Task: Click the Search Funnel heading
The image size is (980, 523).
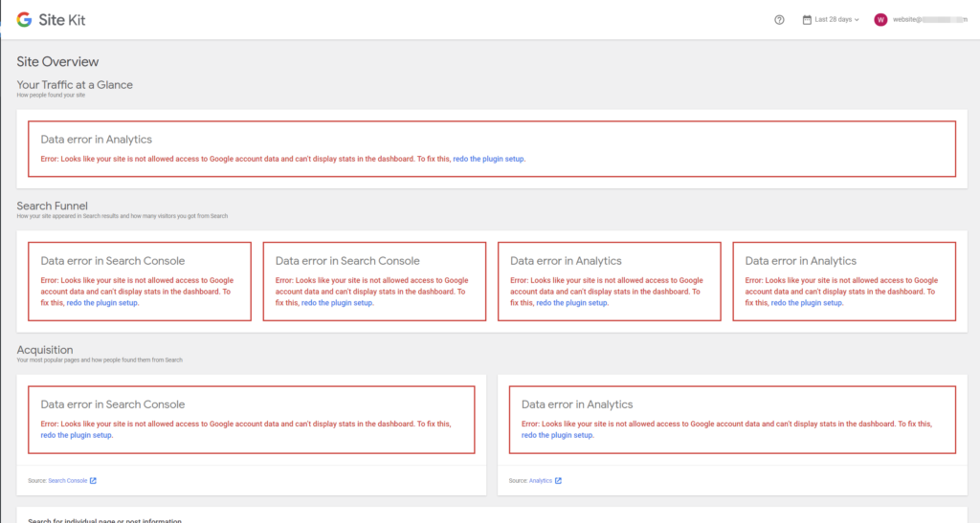Action: tap(52, 206)
